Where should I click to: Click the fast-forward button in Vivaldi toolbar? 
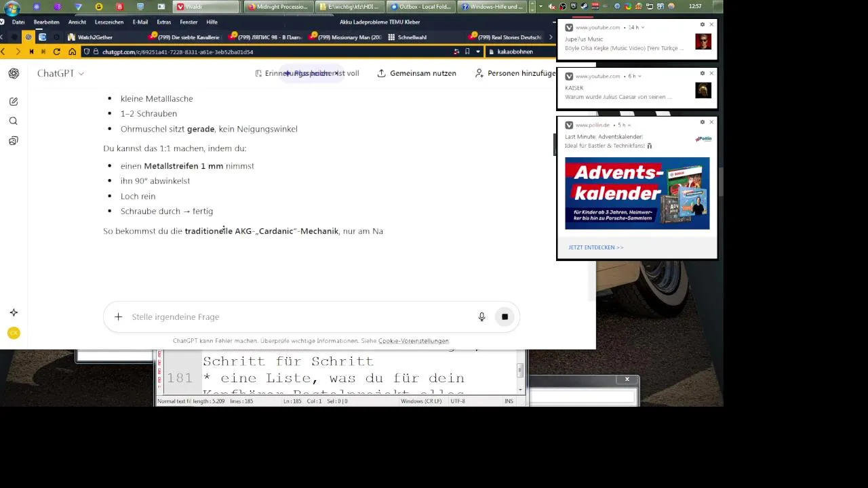(x=43, y=52)
